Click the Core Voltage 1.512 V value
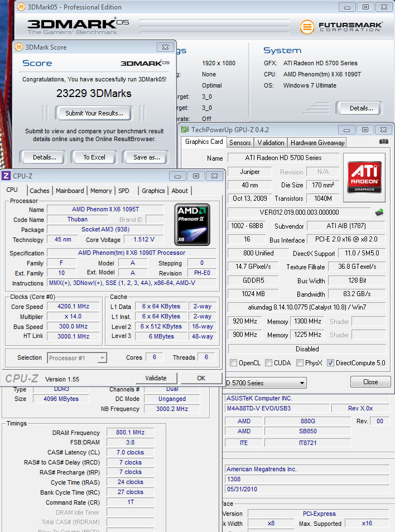The width and height of the screenshot is (395, 532). 143,240
